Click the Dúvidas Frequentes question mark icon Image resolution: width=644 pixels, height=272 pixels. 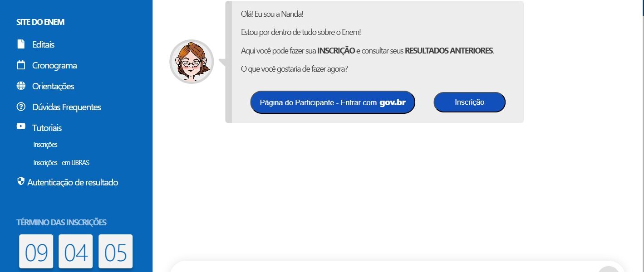click(21, 107)
